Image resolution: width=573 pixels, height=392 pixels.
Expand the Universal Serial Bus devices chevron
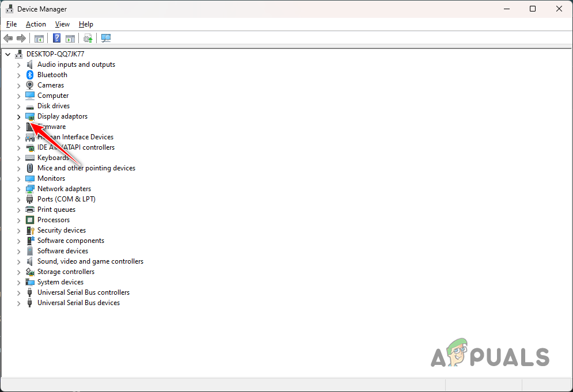18,303
